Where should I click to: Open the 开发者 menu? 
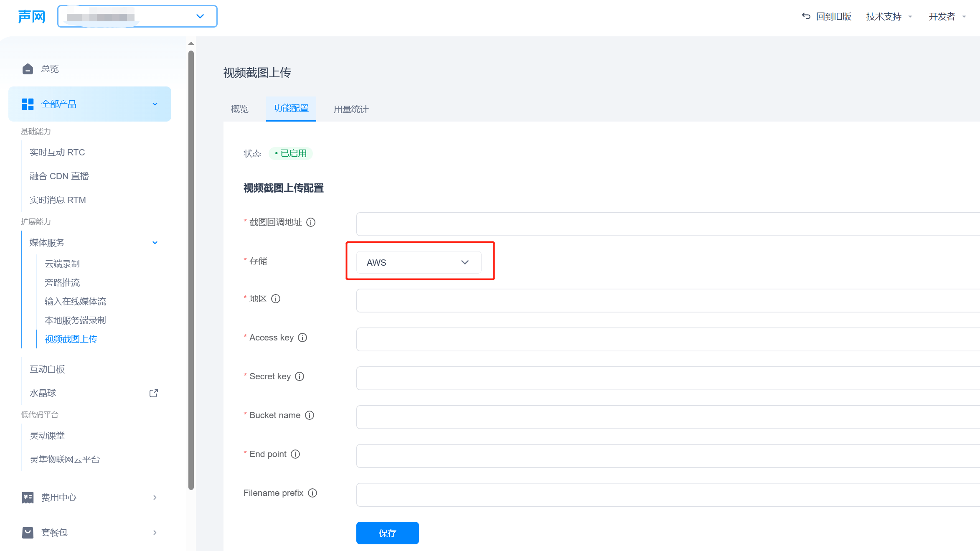click(947, 16)
